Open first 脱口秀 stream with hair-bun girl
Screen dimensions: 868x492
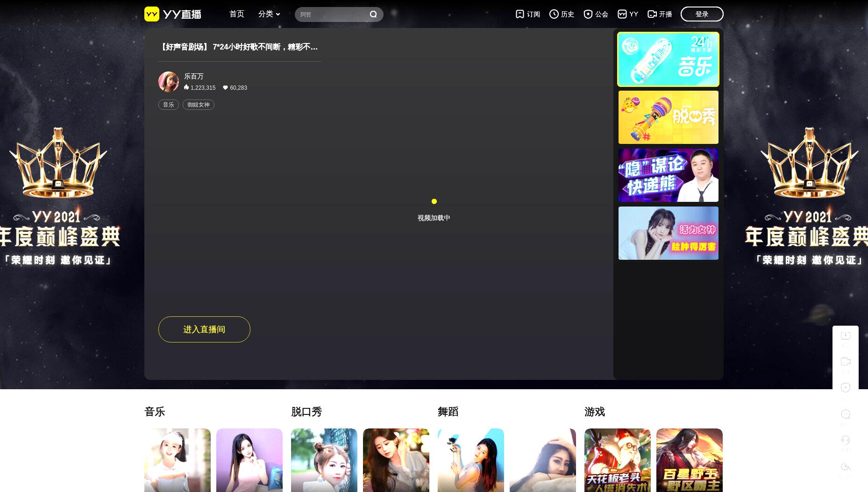pos(324,460)
